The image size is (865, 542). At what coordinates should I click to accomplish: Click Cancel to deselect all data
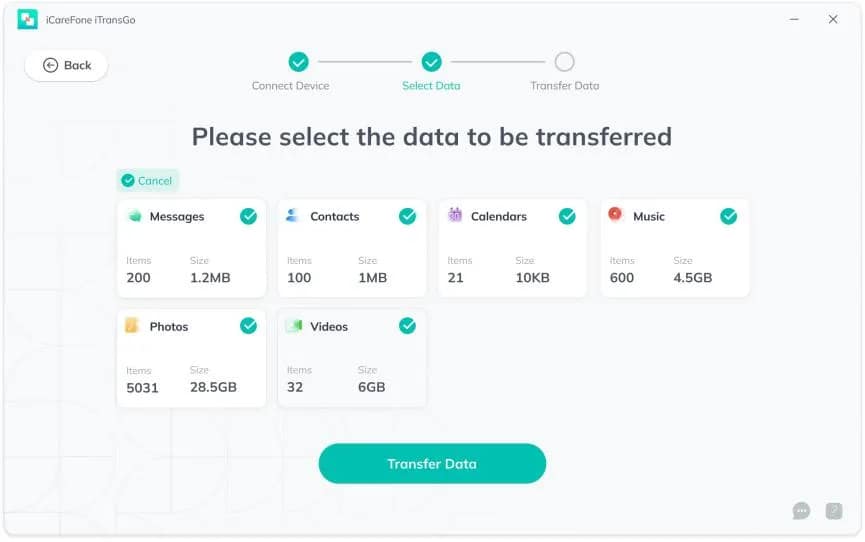[x=147, y=181]
